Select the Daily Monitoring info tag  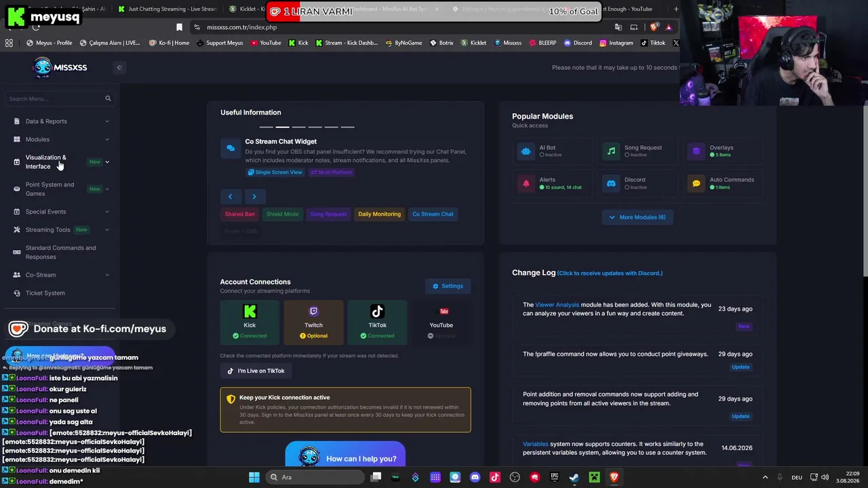click(379, 214)
